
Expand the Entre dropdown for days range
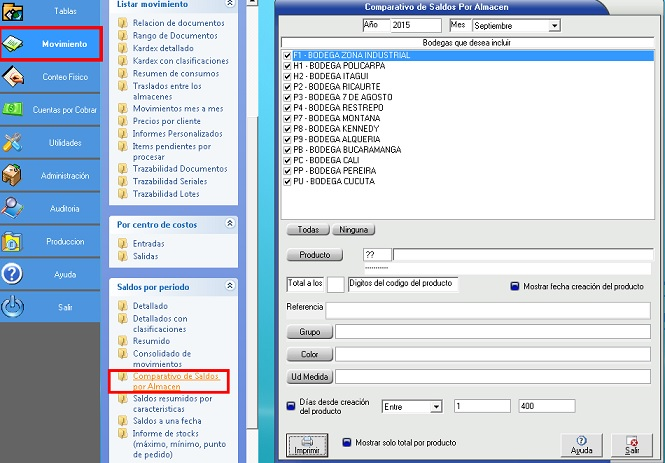click(x=435, y=406)
